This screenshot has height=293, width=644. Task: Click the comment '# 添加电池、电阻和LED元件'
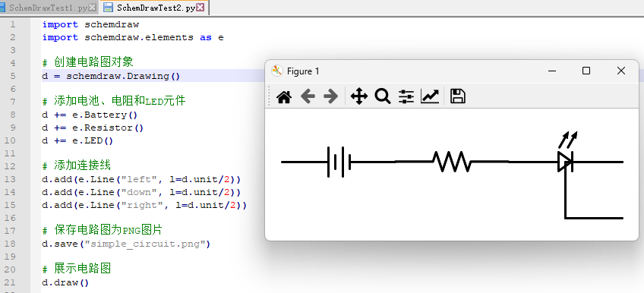click(x=114, y=102)
